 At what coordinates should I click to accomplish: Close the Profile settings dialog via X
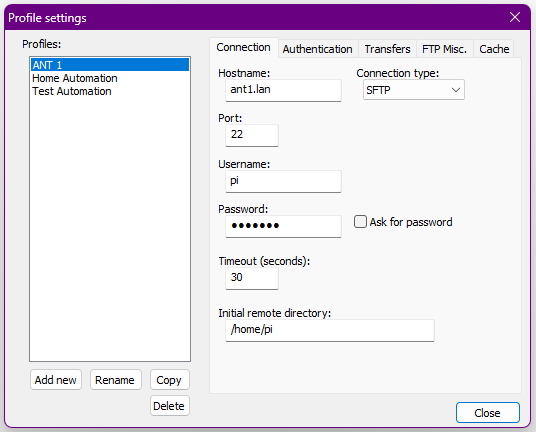515,17
